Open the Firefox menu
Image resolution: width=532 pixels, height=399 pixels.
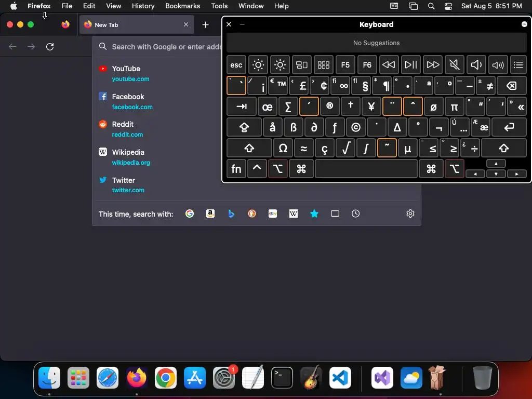39,6
